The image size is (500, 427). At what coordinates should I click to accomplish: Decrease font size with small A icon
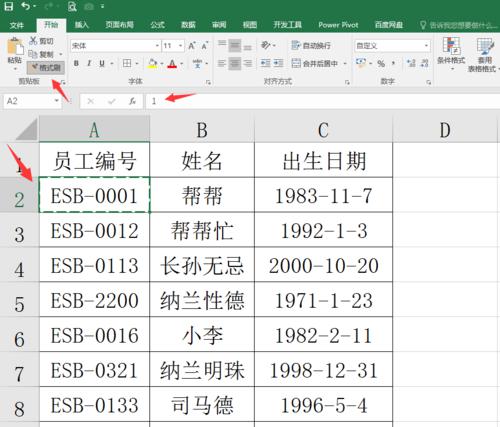205,46
